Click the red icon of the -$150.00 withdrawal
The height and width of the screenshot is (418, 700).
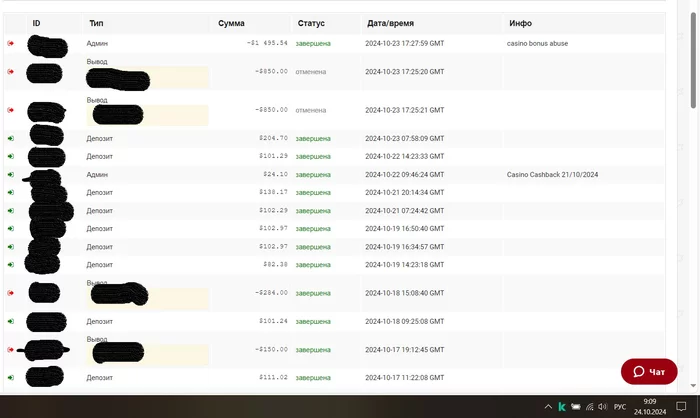(10, 350)
